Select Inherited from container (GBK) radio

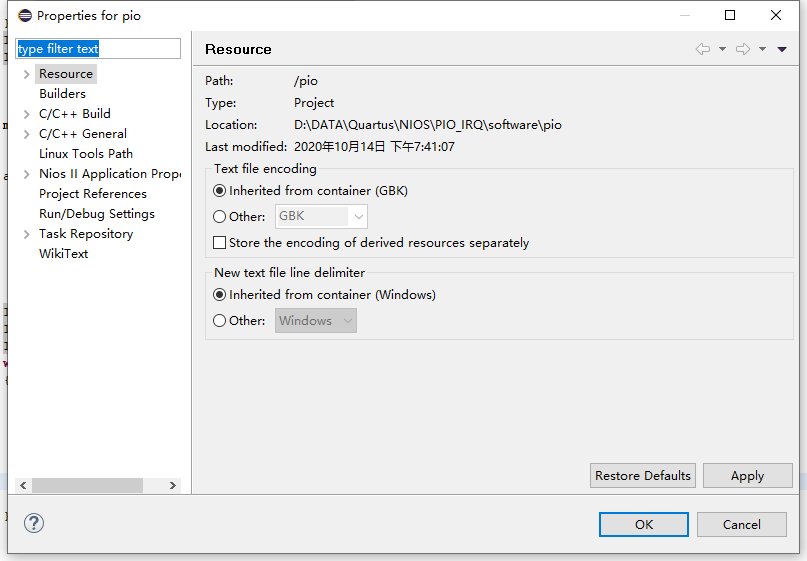pos(220,191)
